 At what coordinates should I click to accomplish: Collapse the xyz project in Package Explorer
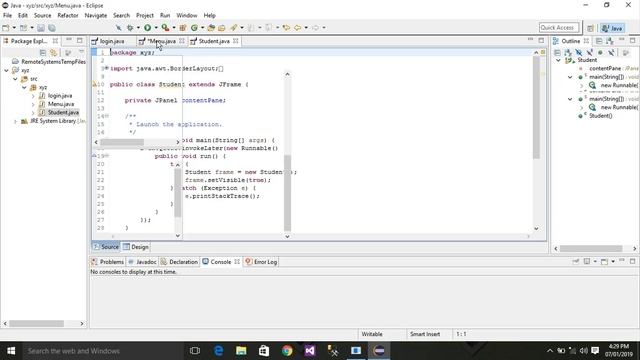click(x=6, y=70)
